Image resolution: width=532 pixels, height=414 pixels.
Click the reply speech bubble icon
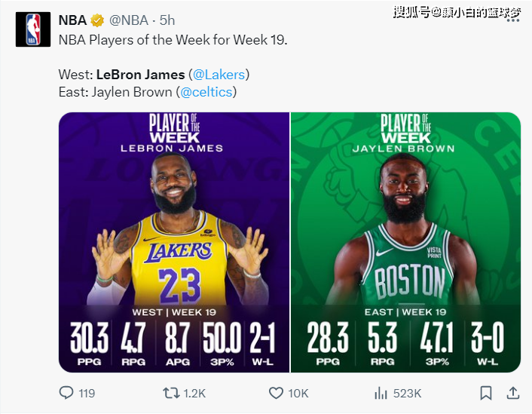pos(66,393)
